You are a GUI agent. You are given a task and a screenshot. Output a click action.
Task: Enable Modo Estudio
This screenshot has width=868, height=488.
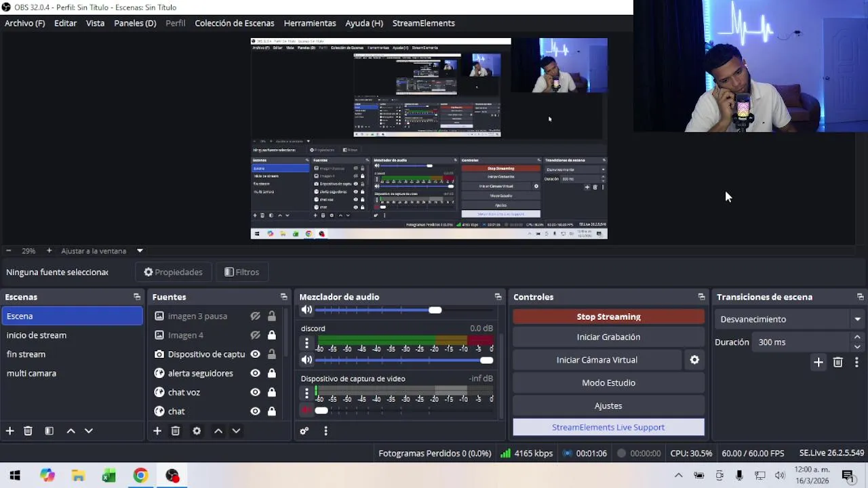[608, 383]
